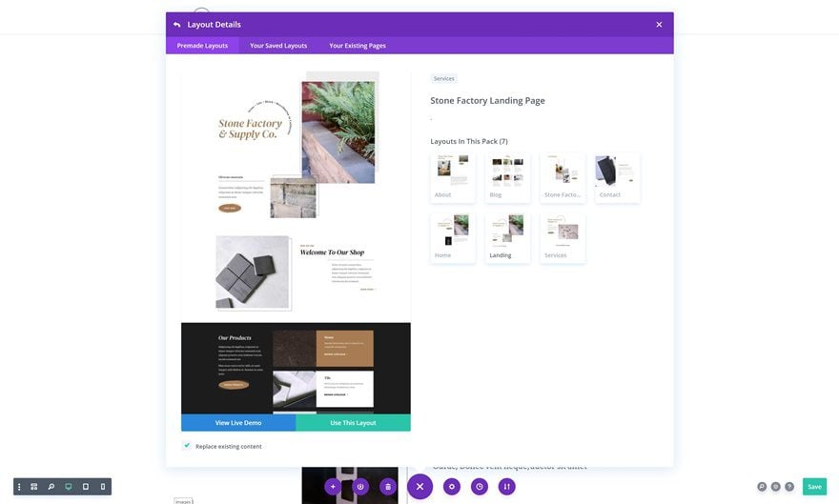The height and width of the screenshot is (504, 839).
Task: Open wireframe view in the bottom toolbar
Action: coord(33,486)
